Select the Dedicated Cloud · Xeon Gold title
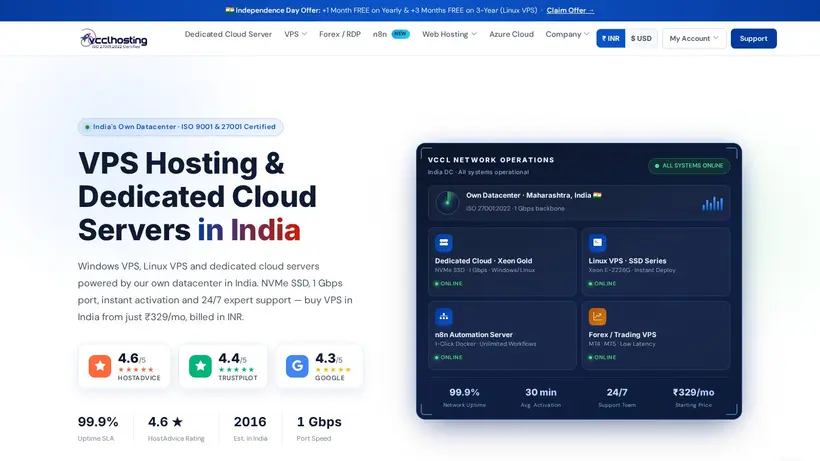The height and width of the screenshot is (461, 820). 483,261
